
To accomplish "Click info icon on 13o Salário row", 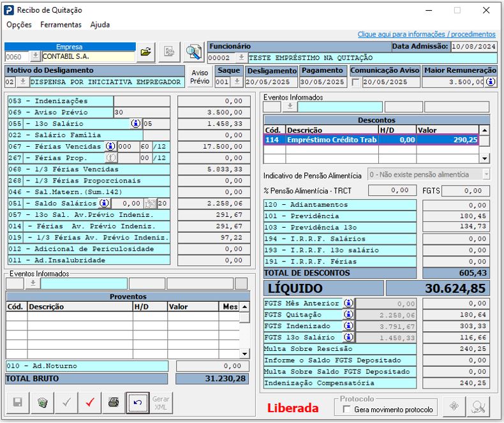I will (x=136, y=123).
